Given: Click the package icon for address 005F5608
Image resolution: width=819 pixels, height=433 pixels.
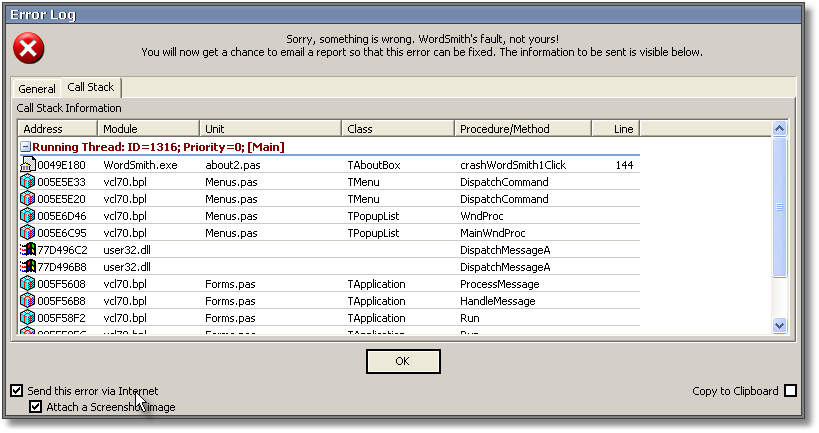Looking at the screenshot, I should (28, 284).
